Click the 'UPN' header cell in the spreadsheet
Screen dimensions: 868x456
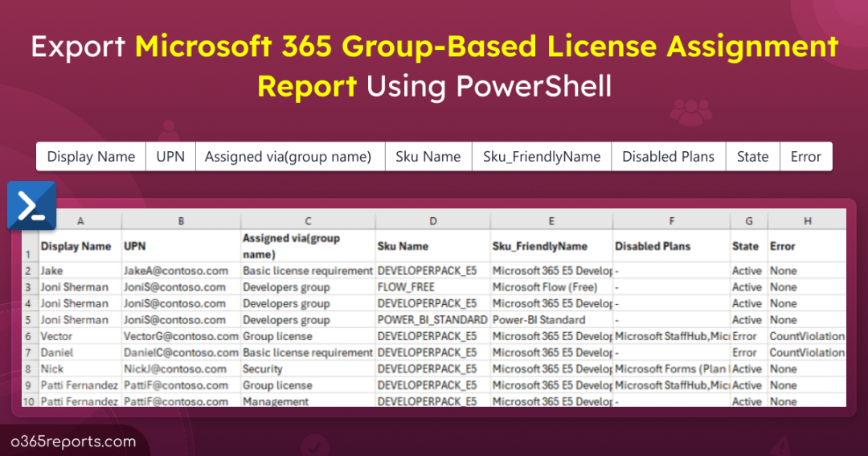click(x=181, y=246)
